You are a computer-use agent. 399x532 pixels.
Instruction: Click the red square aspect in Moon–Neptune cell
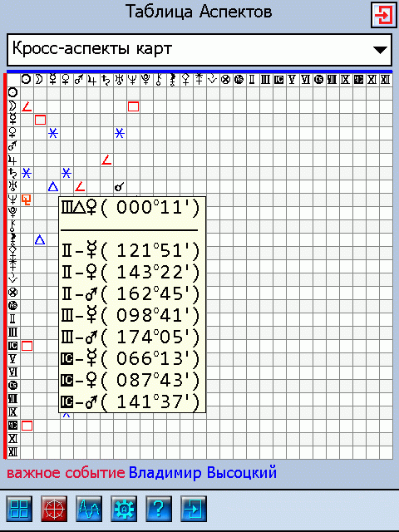click(x=133, y=106)
